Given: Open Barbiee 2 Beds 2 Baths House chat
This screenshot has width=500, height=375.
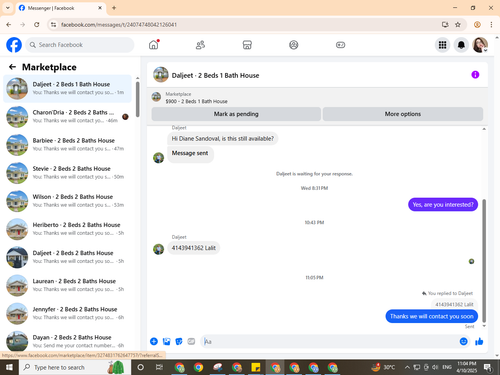Looking at the screenshot, I should point(67,145).
